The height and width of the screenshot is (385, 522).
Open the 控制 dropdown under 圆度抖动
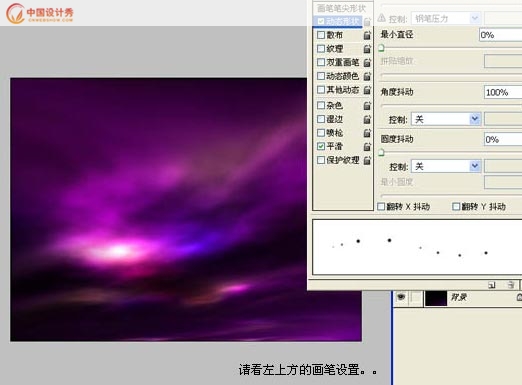(446, 166)
